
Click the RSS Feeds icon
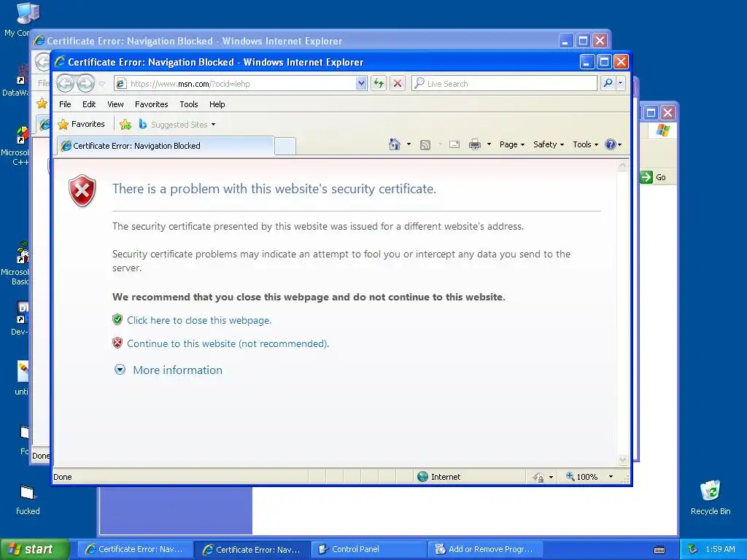[425, 145]
